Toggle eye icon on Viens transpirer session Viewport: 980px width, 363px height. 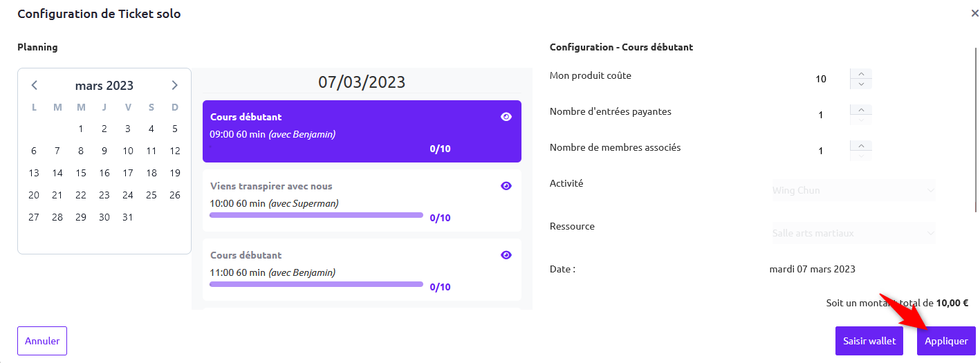(x=506, y=186)
